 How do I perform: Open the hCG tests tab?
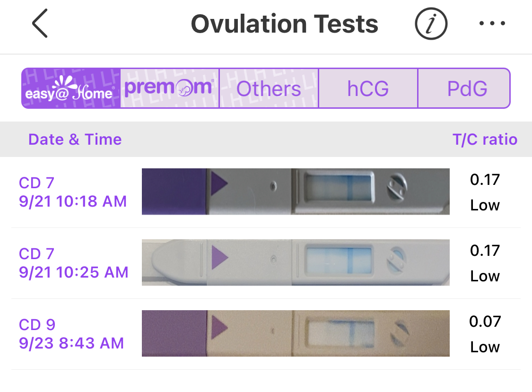[368, 88]
